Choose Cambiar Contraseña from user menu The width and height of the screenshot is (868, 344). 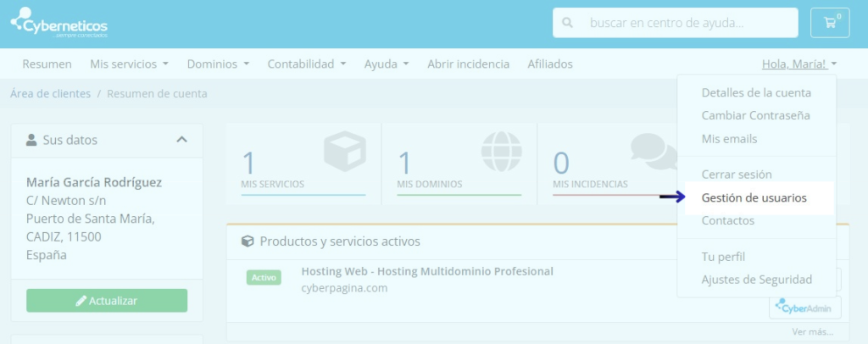pyautogui.click(x=755, y=115)
